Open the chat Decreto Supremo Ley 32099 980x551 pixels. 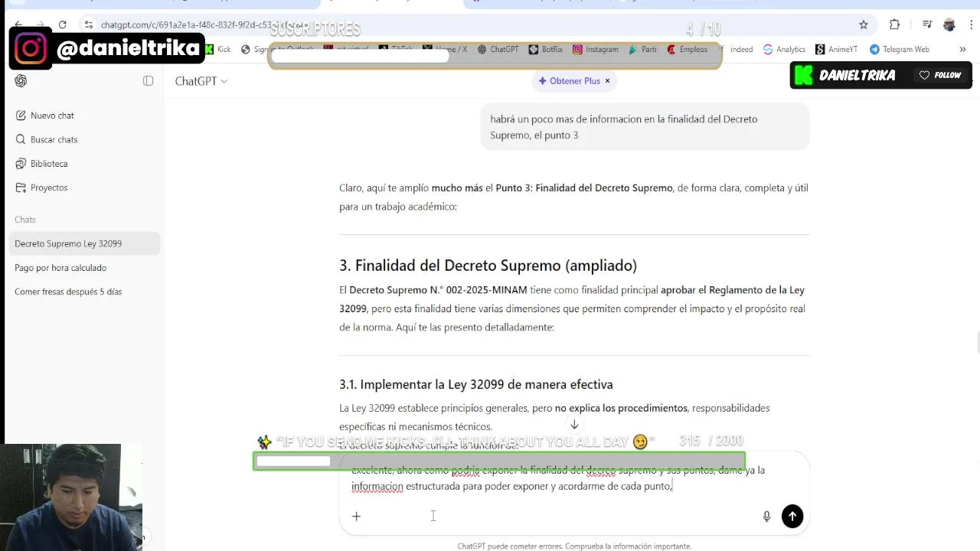coord(83,243)
